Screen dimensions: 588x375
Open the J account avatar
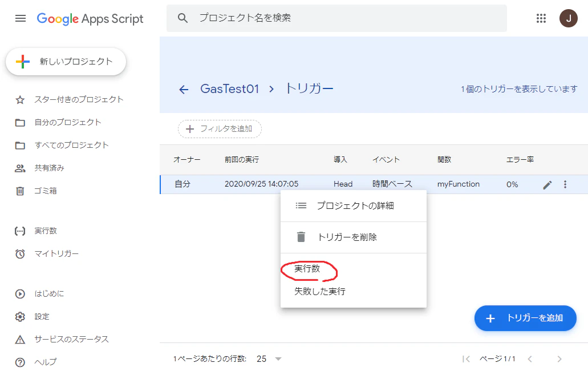pyautogui.click(x=569, y=18)
